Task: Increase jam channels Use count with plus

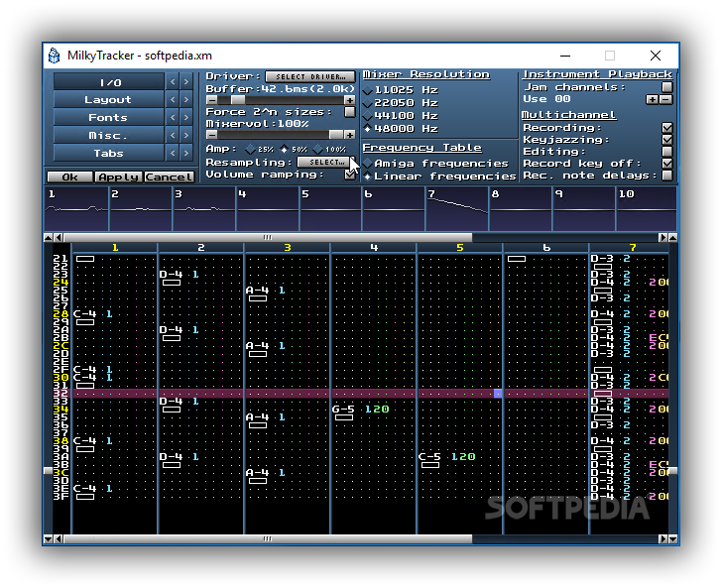Action: coord(652,99)
